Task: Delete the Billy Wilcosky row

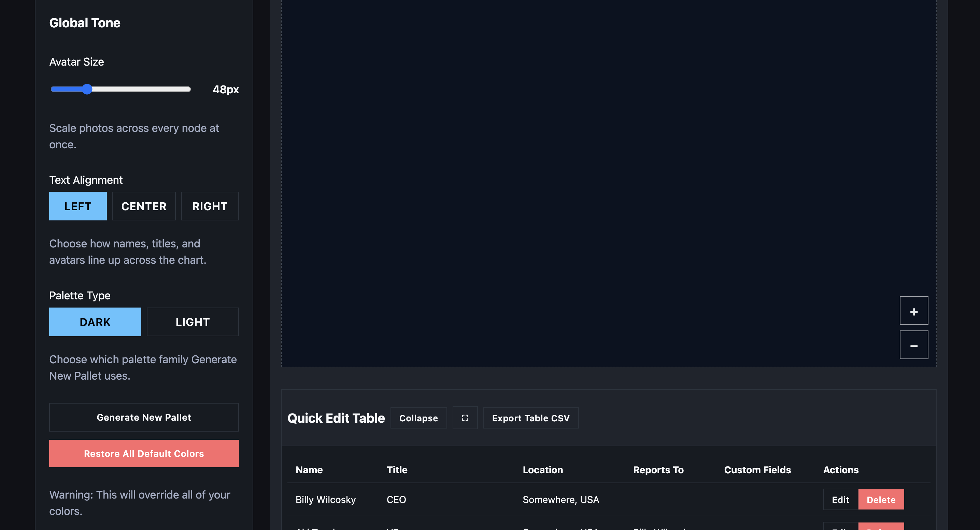Action: (881, 499)
